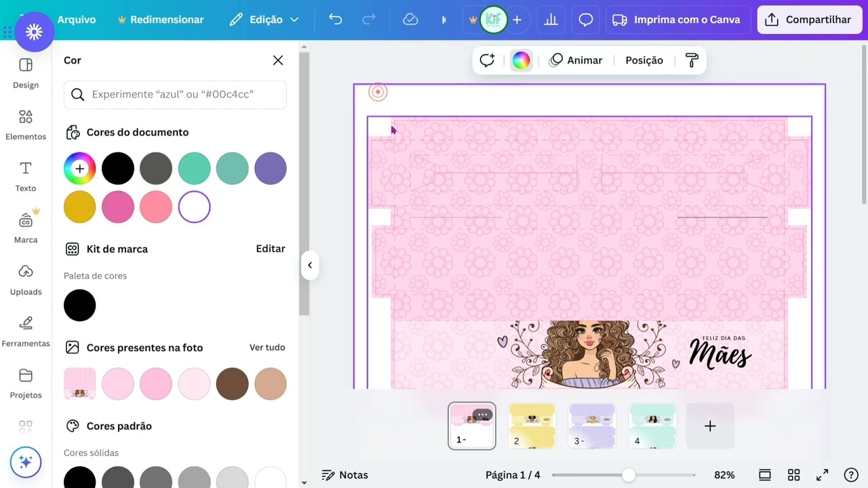Viewport: 868px width, 488px height.
Task: Select the brown photo color swatch
Action: [x=233, y=384]
